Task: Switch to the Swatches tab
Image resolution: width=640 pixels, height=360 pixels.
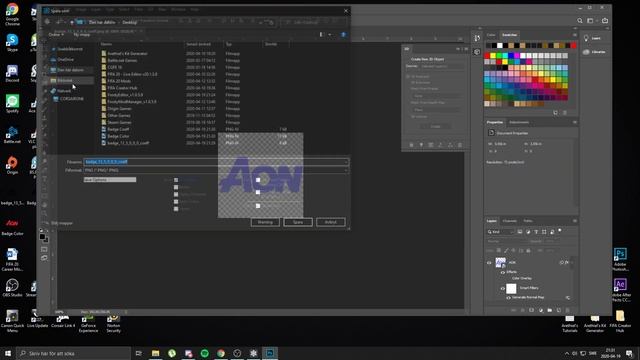Action: (x=509, y=35)
